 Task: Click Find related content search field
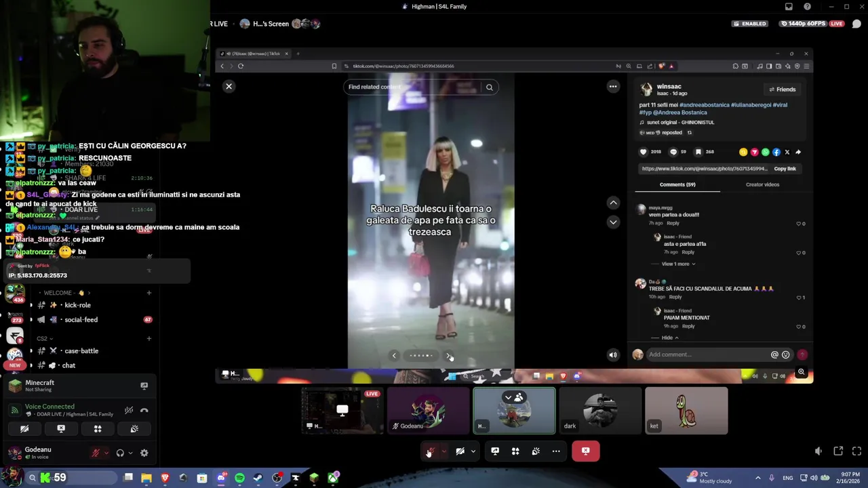[x=414, y=87]
